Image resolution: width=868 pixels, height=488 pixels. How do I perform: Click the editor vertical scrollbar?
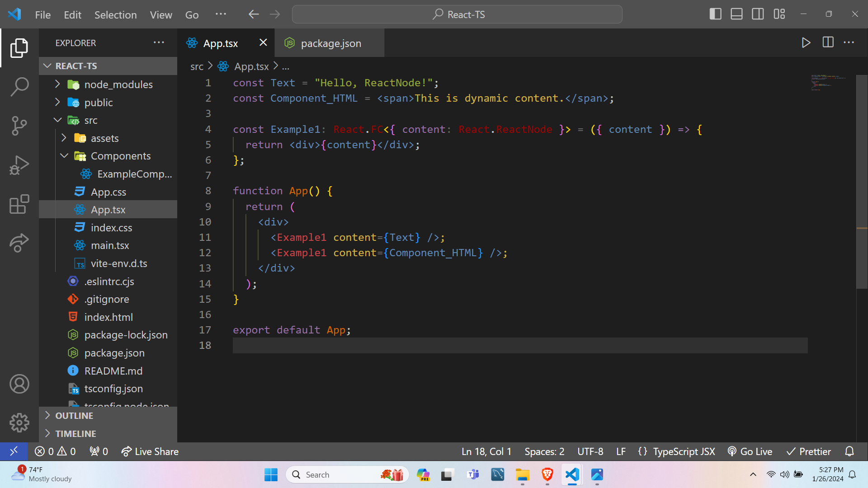(x=862, y=181)
